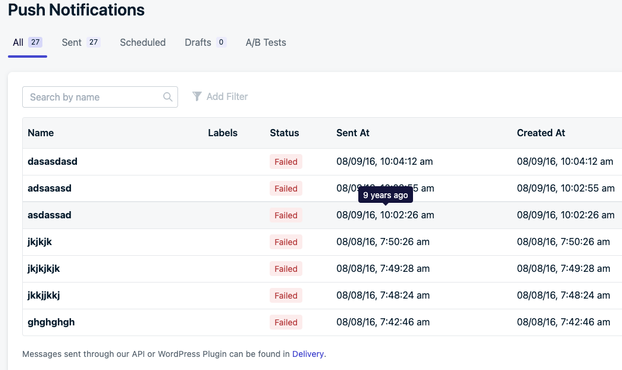
Task: Open the jkjkjk notification
Action: 40,242
